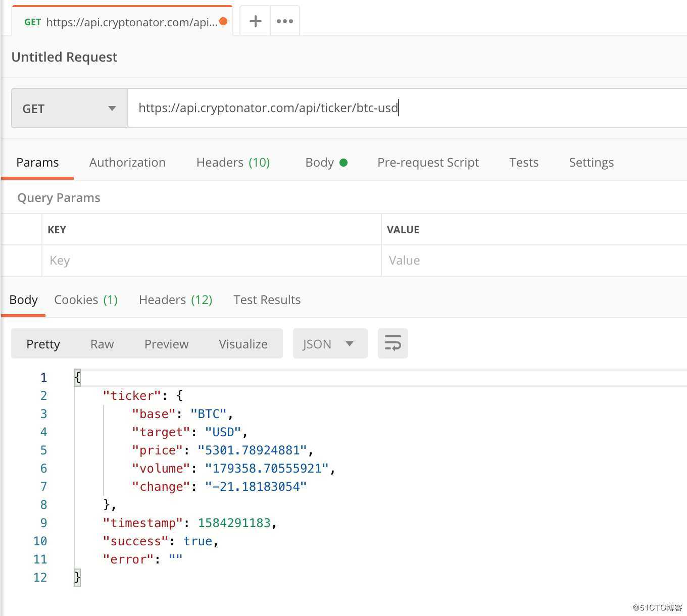This screenshot has height=616, width=687.
Task: Select the response Body tab
Action: (24, 300)
